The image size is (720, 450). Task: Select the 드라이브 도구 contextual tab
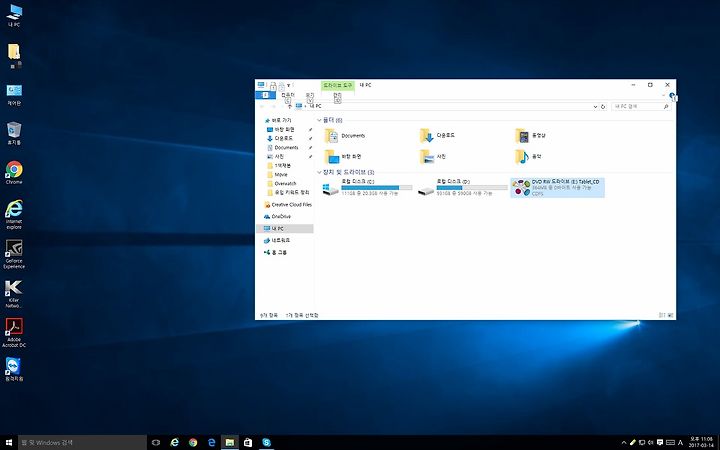338,85
